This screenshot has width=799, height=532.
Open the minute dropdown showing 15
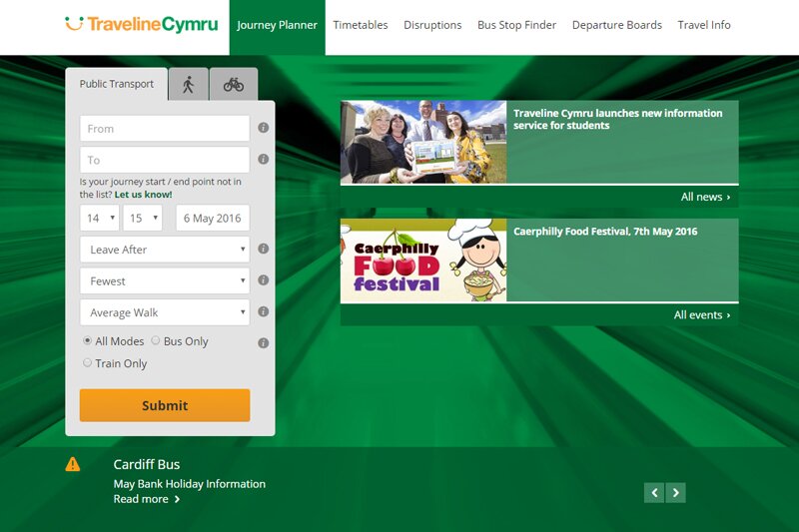[x=143, y=218]
